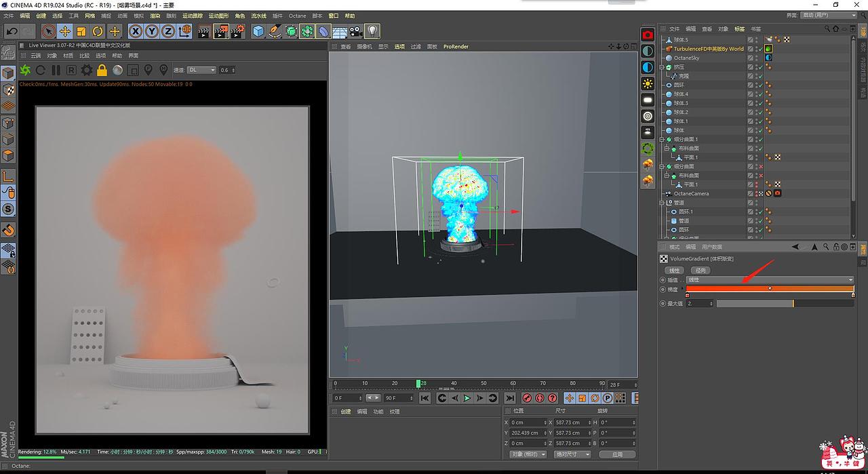Screen dimensions: 868x474
Task: Add a light bulb object
Action: click(372, 31)
